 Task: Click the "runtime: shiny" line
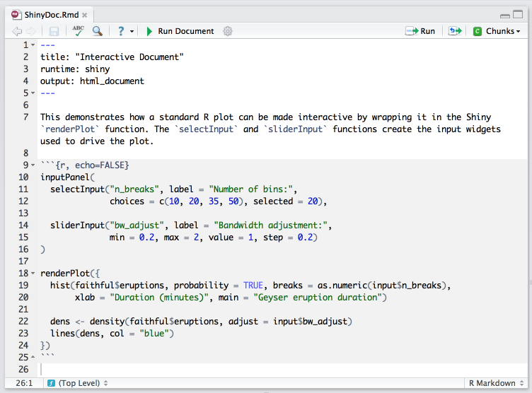75,69
